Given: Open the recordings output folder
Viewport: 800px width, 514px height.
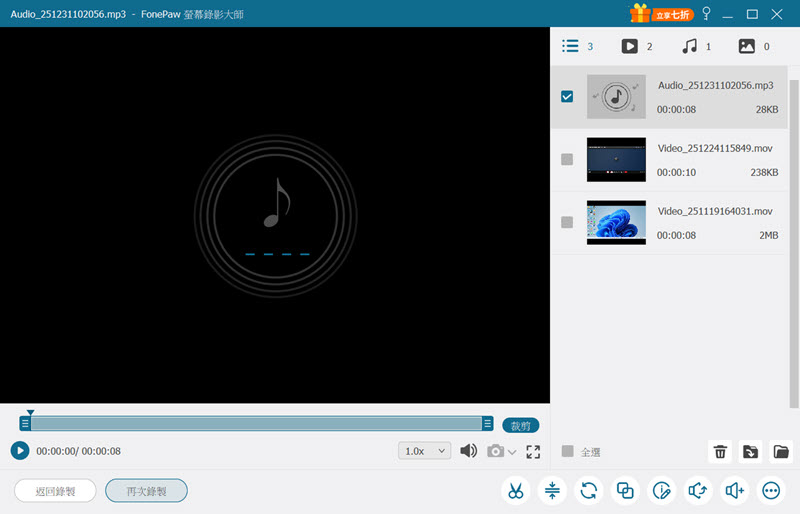Looking at the screenshot, I should pyautogui.click(x=781, y=452).
